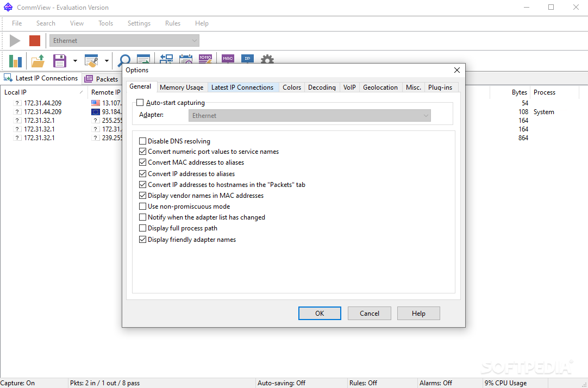Image resolution: width=588 pixels, height=388 pixels.
Task: Select the Decoding options tab
Action: click(x=322, y=87)
